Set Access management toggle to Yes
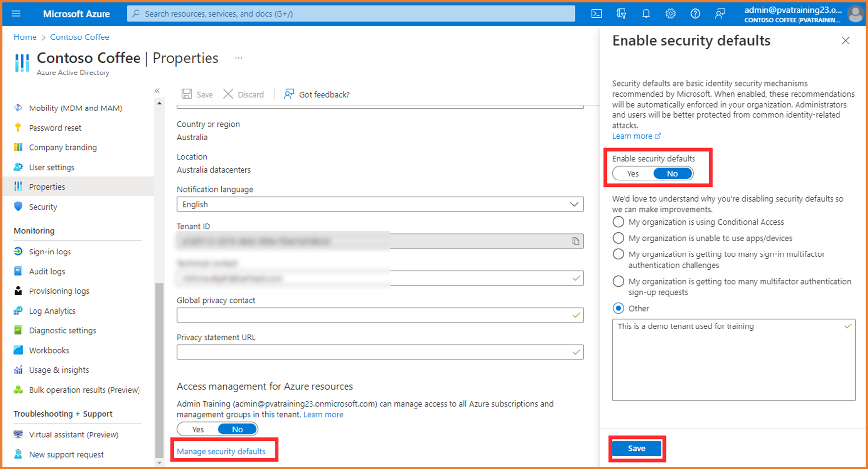Viewport: 868px width, 469px height. pos(198,429)
